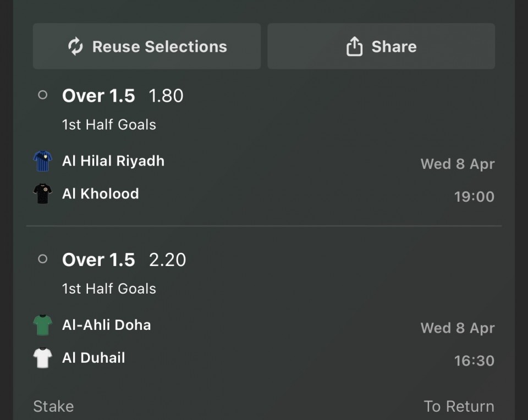This screenshot has height=420, width=528.
Task: Click Al Duhail's white jersey icon
Action: pyautogui.click(x=42, y=358)
